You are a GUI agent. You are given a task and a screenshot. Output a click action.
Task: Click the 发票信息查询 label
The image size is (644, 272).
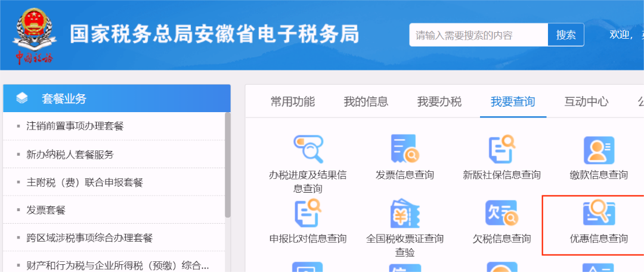pyautogui.click(x=404, y=175)
